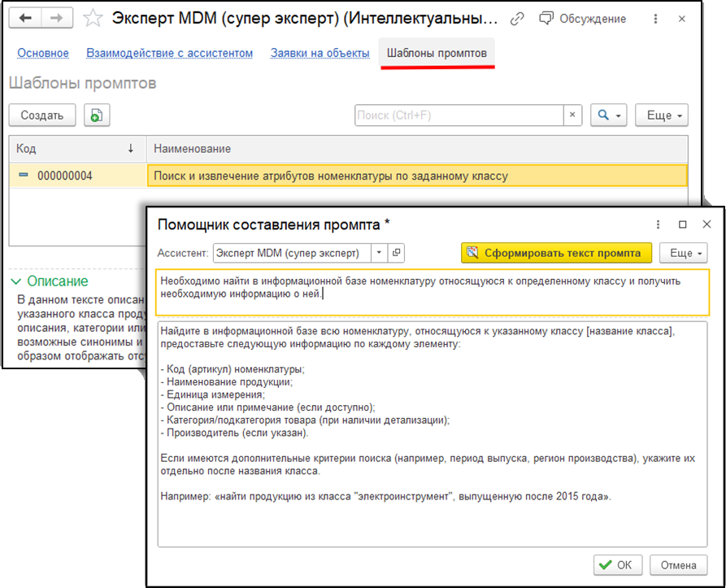Open the assistant record with open icon
Viewport: 726px width, 588px height.
(397, 253)
